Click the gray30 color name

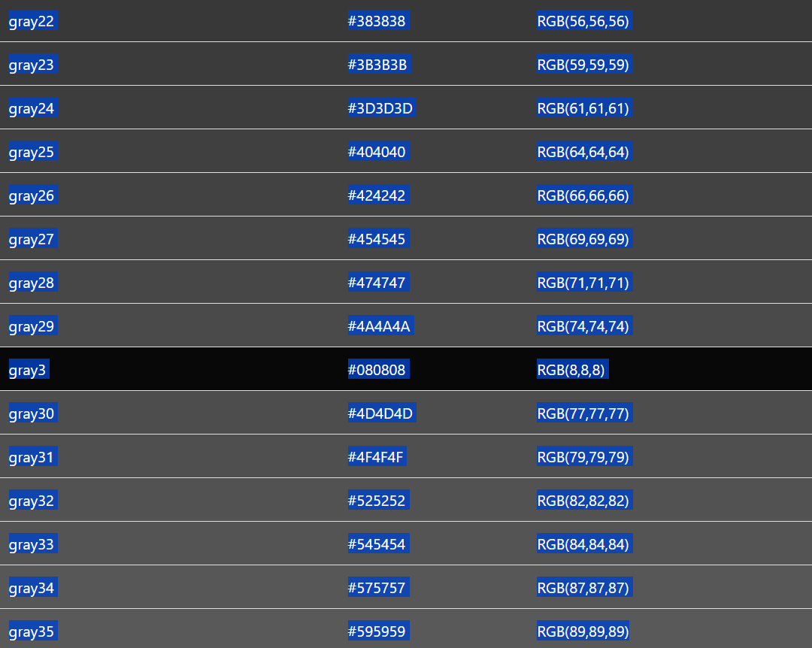tap(32, 413)
